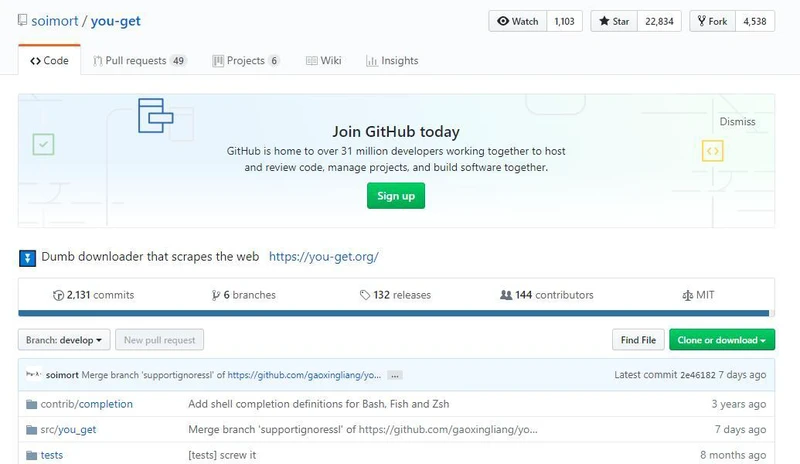The image size is (800, 464).
Task: Click the contributors people icon
Action: click(506, 295)
